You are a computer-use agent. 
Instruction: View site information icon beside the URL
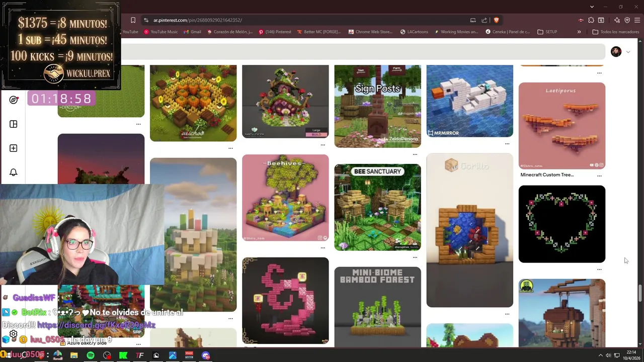(146, 20)
